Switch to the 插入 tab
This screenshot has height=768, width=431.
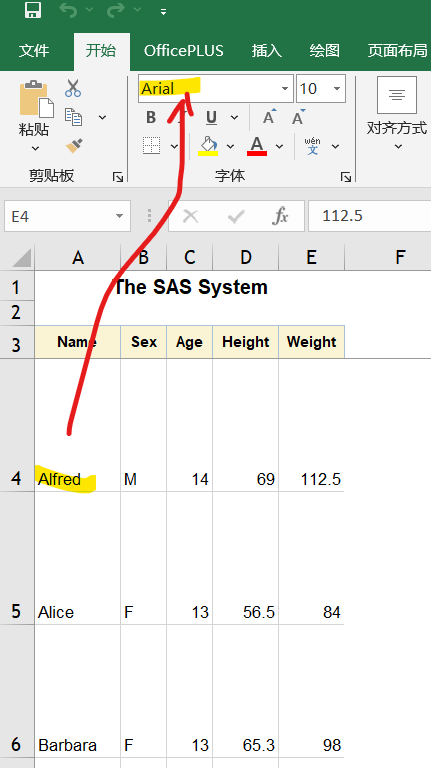pos(267,50)
